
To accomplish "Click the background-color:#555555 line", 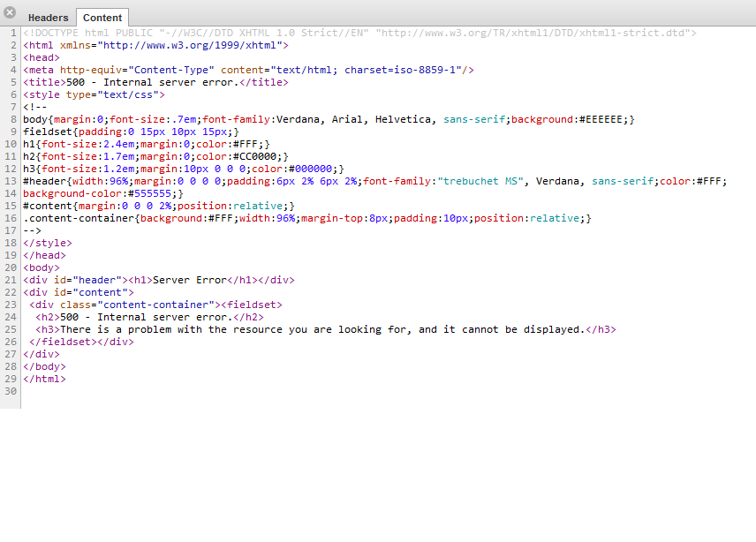I will (x=103, y=193).
